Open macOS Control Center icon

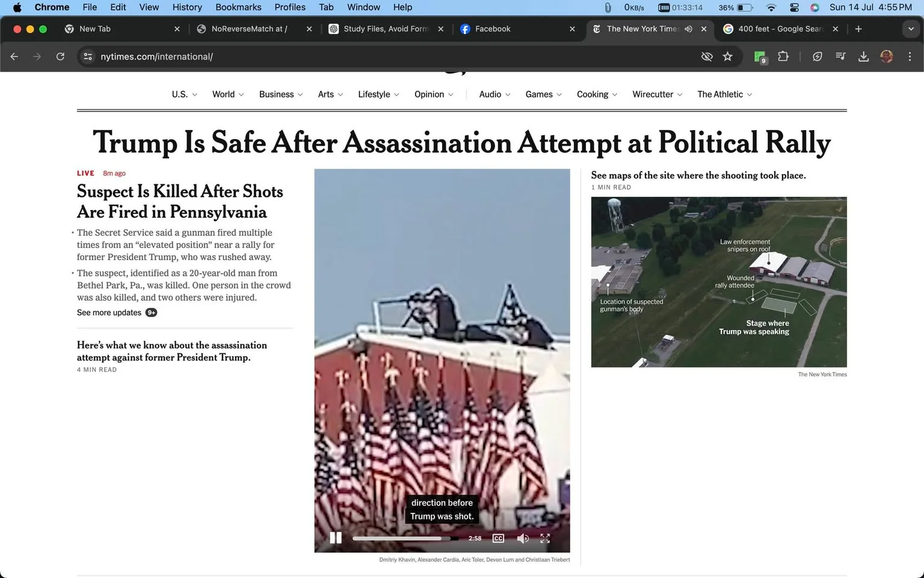[x=794, y=7]
